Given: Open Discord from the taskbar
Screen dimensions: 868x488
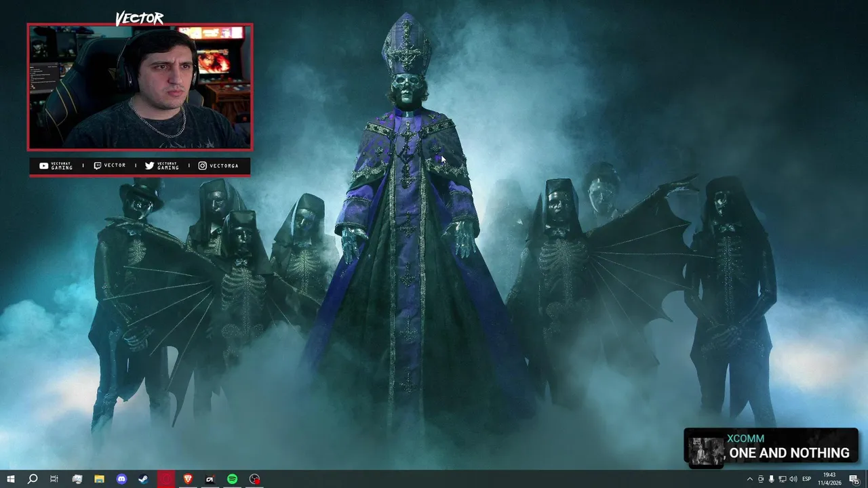Looking at the screenshot, I should 121,479.
